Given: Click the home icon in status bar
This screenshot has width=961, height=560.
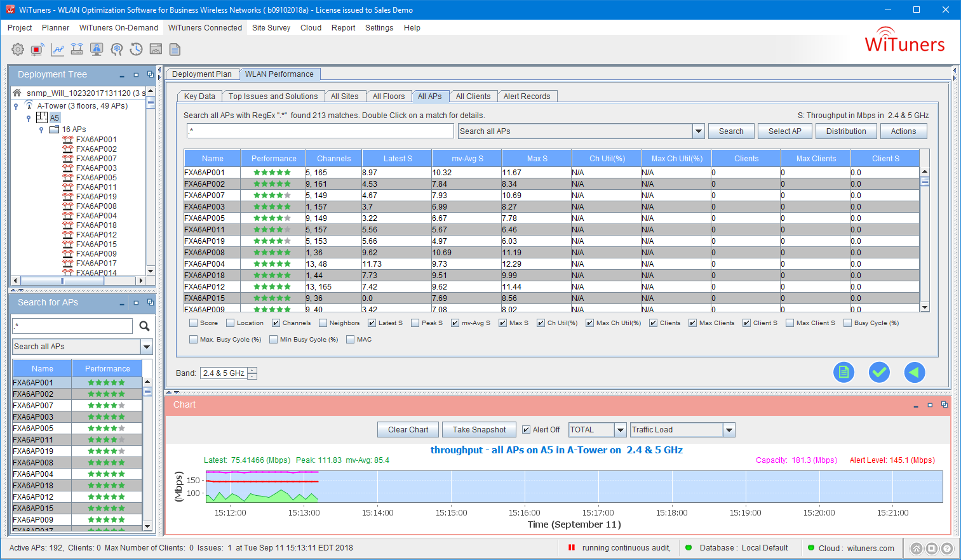Looking at the screenshot, I should [917, 549].
